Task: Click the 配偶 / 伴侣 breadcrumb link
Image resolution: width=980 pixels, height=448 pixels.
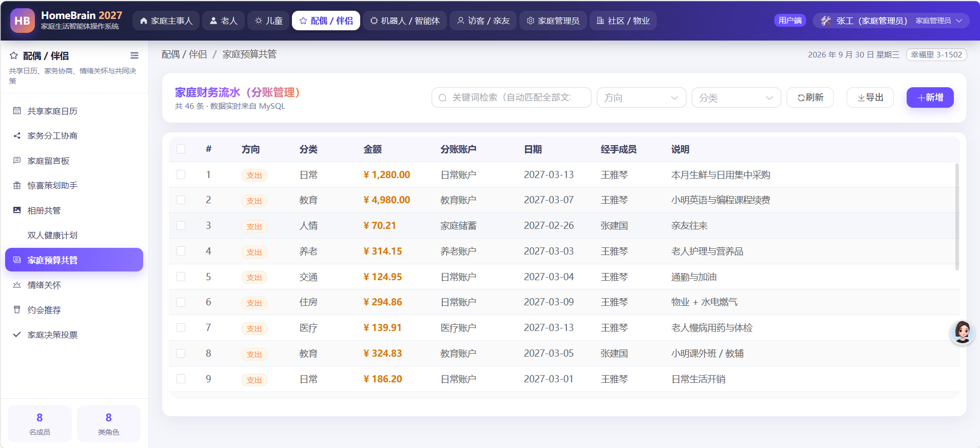Action: point(184,54)
